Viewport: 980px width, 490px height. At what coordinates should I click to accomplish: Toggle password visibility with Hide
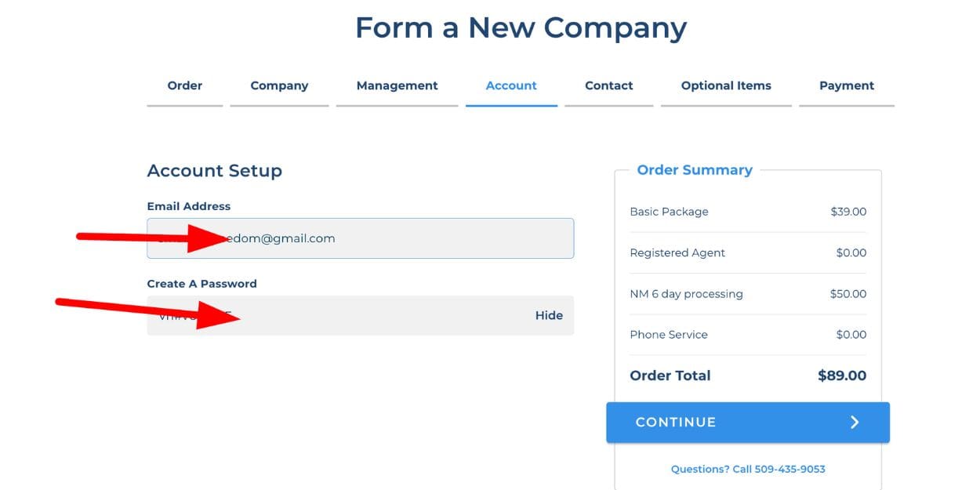click(x=549, y=315)
